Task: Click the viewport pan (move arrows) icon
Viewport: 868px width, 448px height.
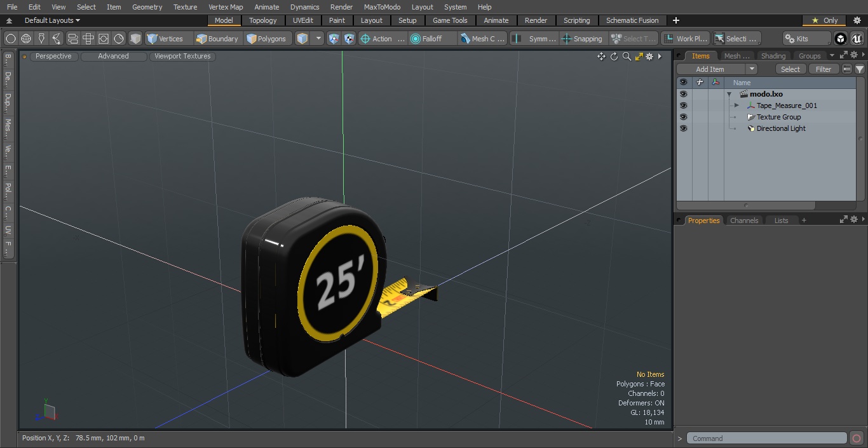Action: tap(601, 57)
